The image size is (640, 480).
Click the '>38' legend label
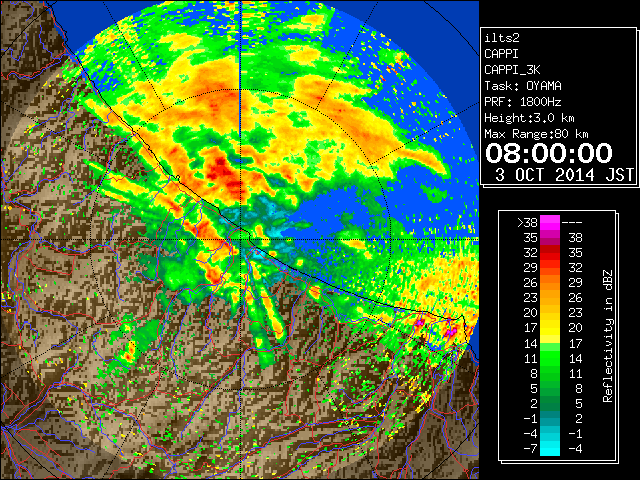527,223
